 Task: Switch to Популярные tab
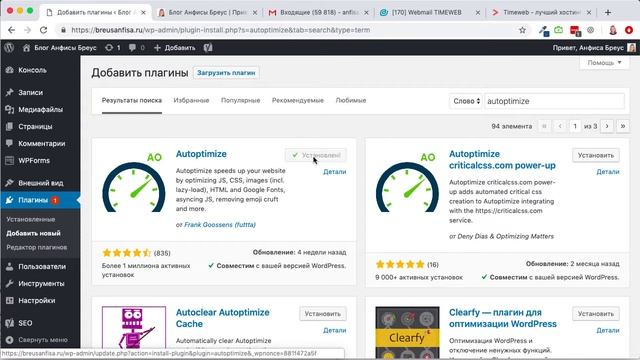240,100
